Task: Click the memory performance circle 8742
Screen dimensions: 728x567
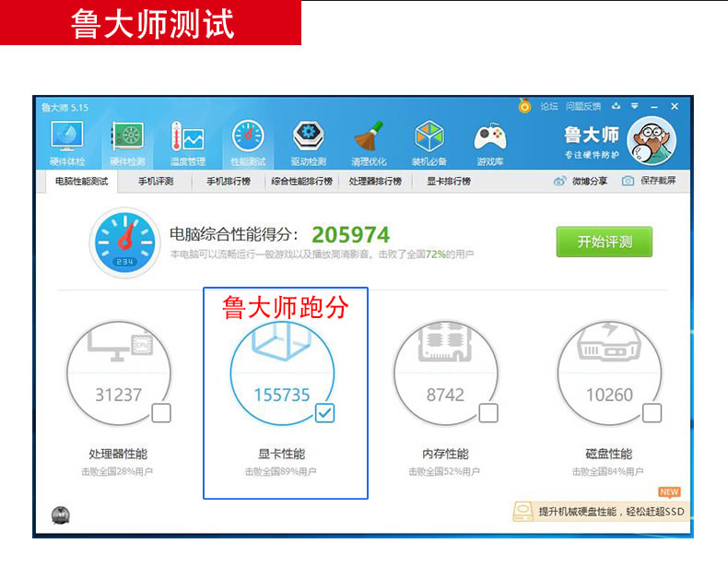Action: [x=446, y=372]
